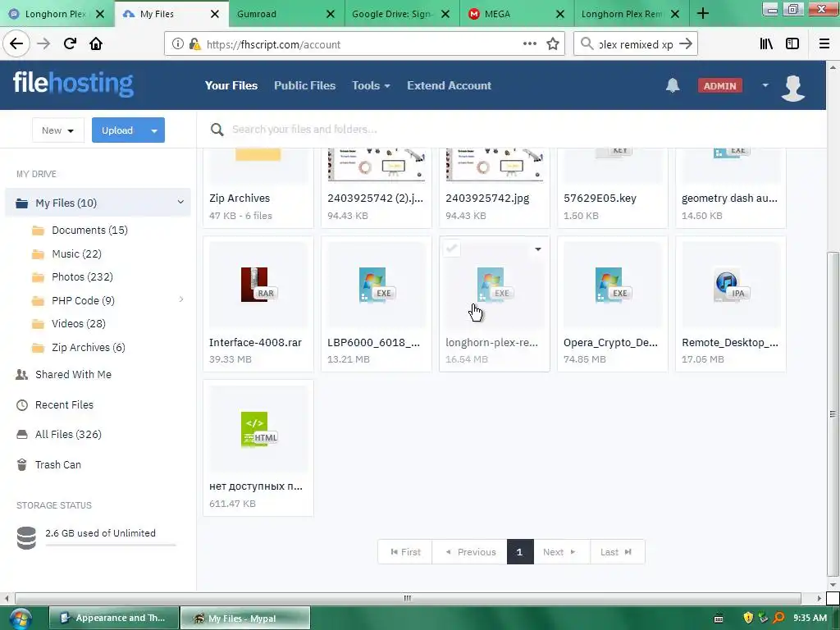Click the vertical page scrollbar thumb

point(832,413)
